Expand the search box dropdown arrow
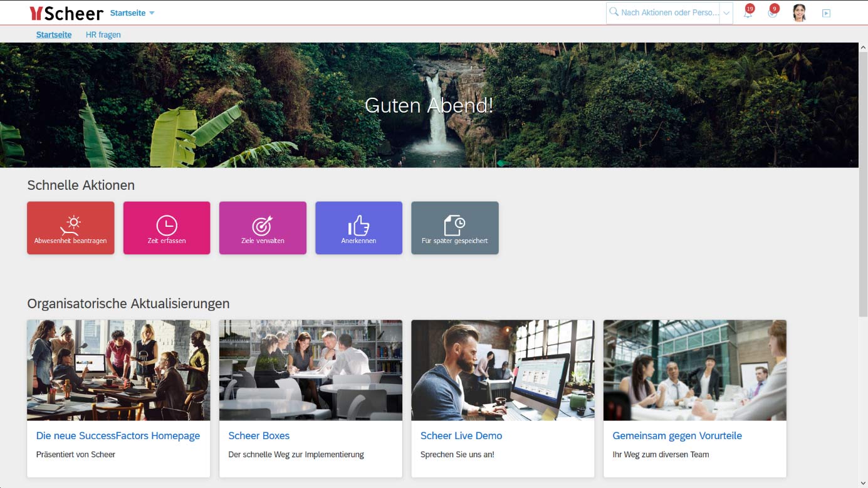This screenshot has width=868, height=488. (x=726, y=13)
